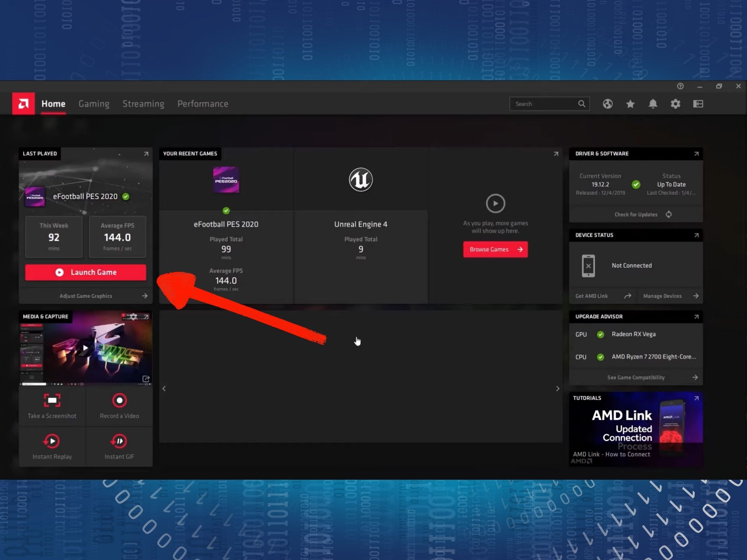Click Radeon RX Vega GPU entry
The height and width of the screenshot is (560, 747).
tap(633, 334)
